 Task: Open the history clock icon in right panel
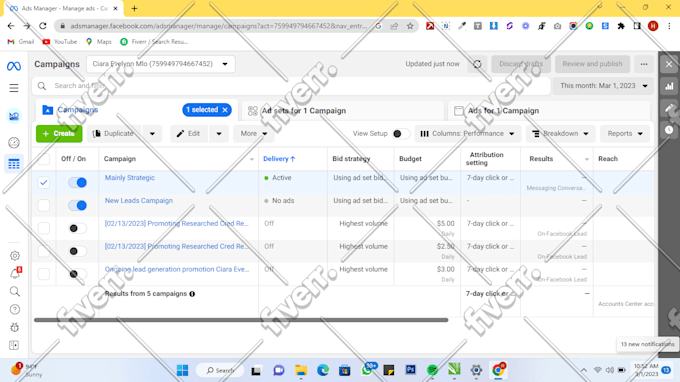tap(669, 130)
